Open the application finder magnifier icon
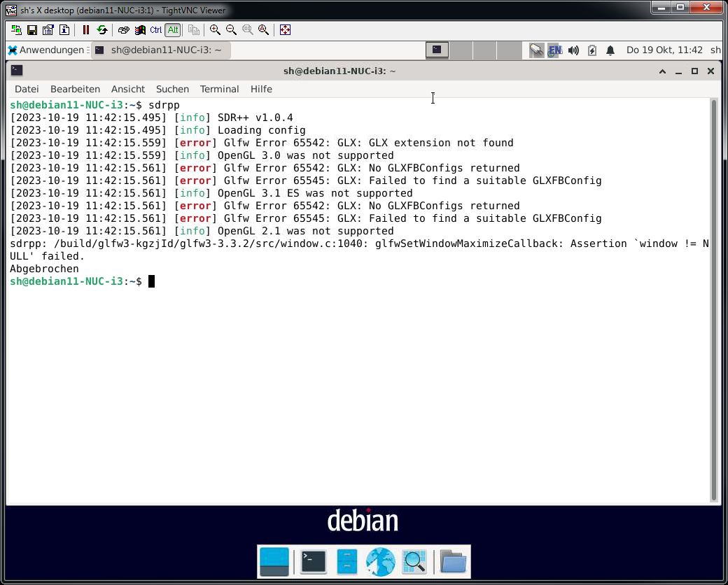The image size is (728, 585). [414, 562]
